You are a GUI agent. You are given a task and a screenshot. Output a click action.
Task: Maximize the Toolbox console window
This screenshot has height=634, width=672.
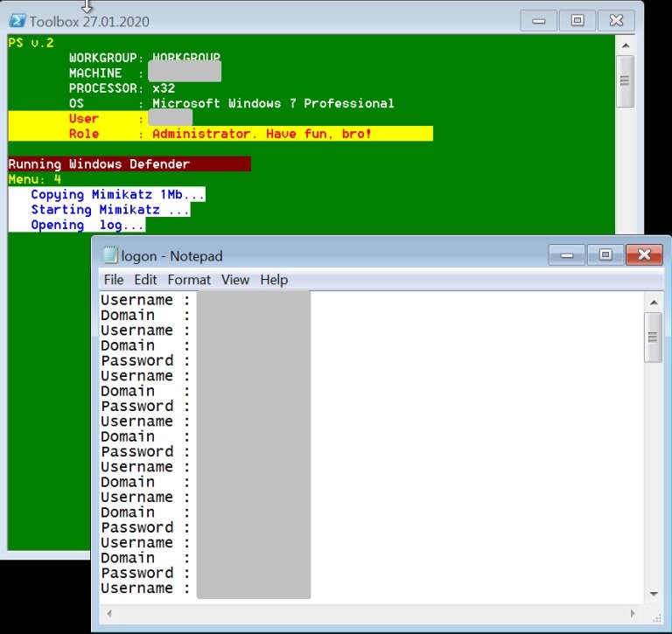577,21
